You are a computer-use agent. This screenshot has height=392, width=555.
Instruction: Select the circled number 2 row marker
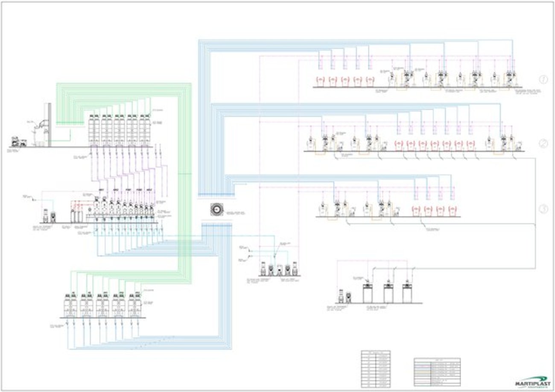(x=543, y=144)
